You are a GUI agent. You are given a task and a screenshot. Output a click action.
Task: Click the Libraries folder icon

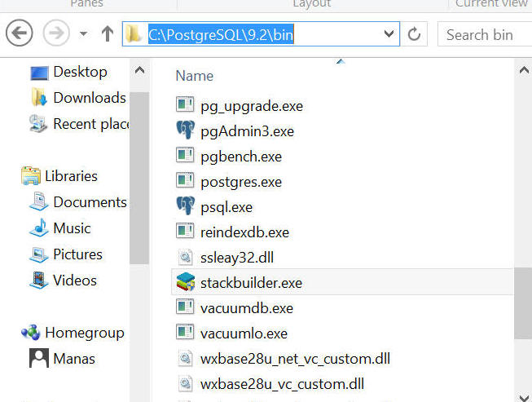31,175
